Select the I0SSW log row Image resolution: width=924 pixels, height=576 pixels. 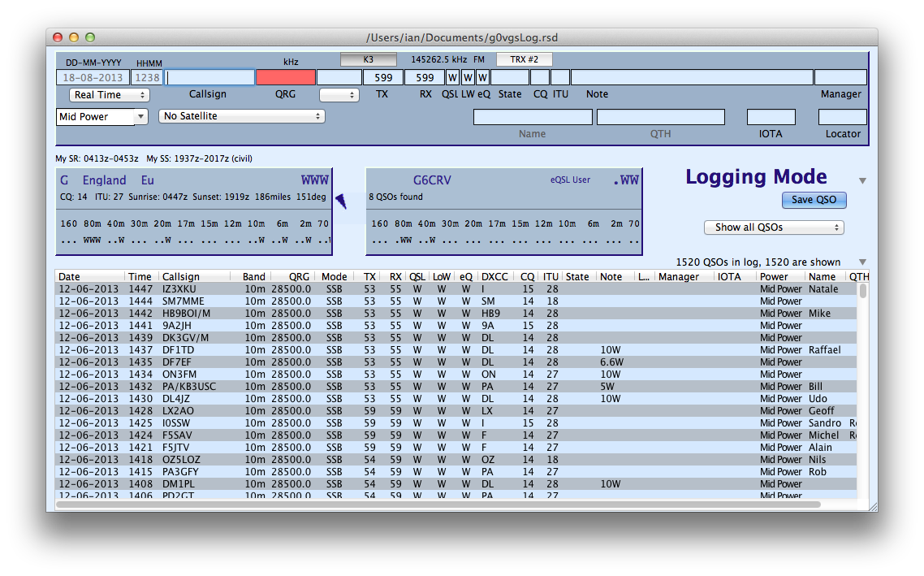coord(456,423)
